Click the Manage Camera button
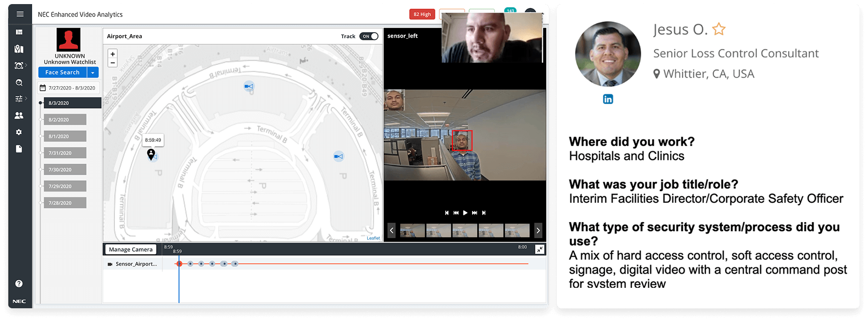This screenshot has height=321, width=868. (131, 250)
